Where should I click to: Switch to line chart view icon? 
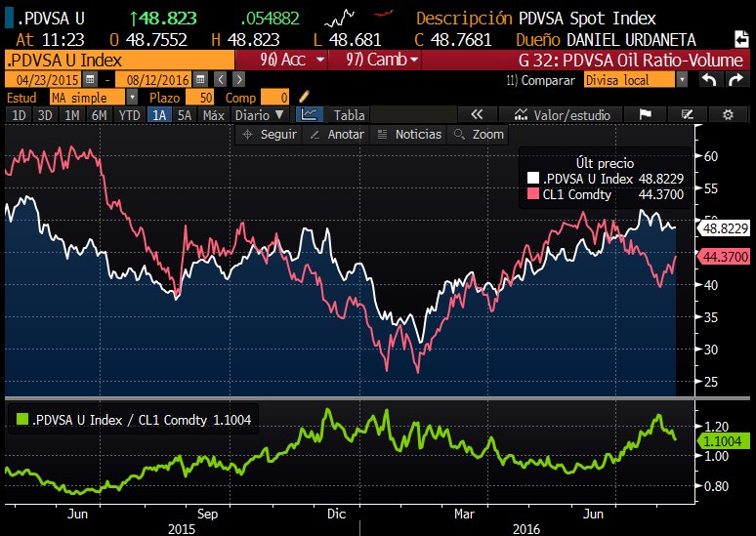(309, 115)
